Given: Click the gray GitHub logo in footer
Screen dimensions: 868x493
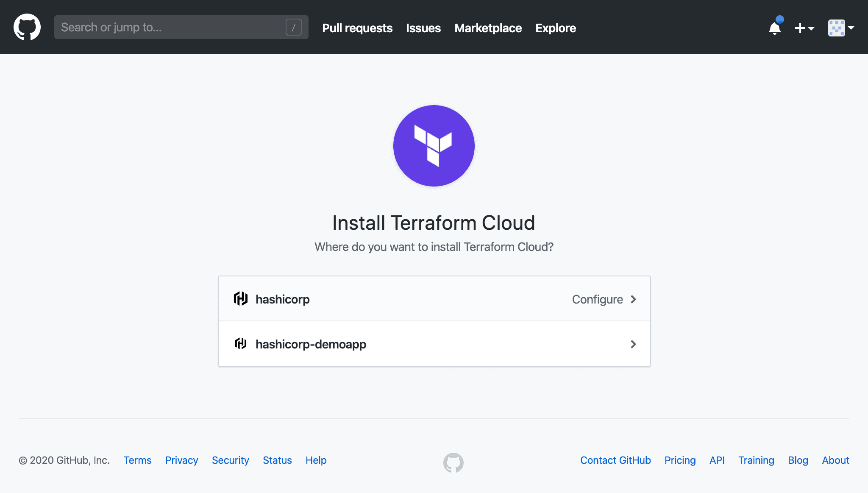Looking at the screenshot, I should [453, 462].
